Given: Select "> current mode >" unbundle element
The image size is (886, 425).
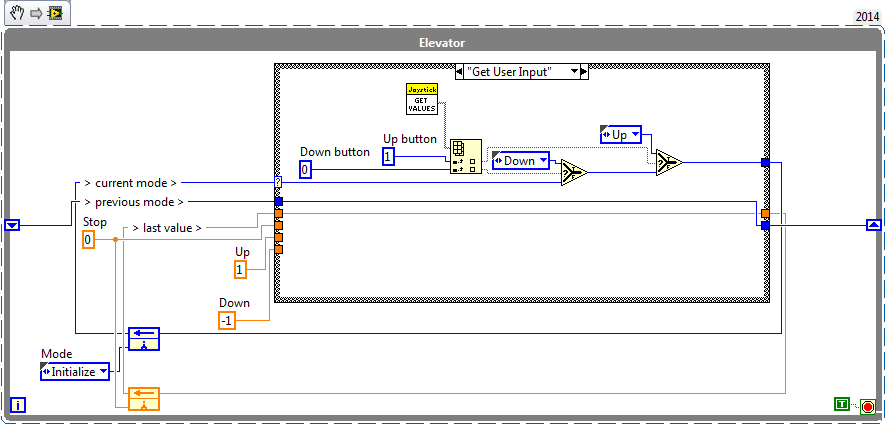Looking at the screenshot, I should (x=130, y=183).
